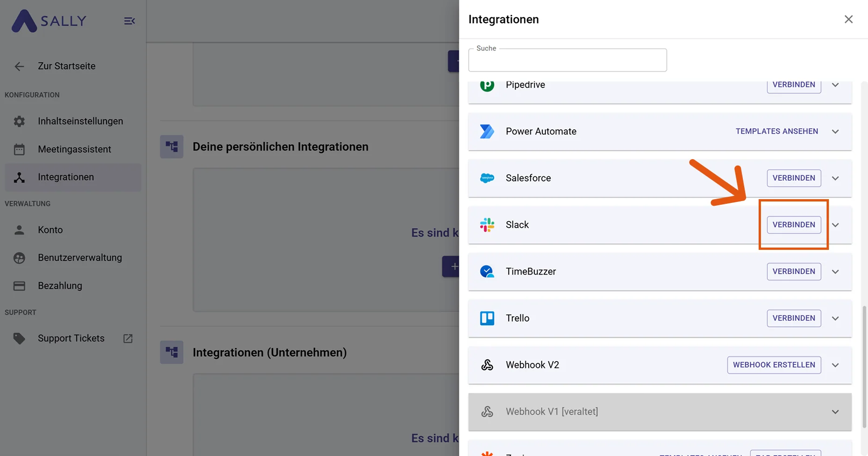The width and height of the screenshot is (868, 456).
Task: Click the Meetingassistent calendar icon
Action: coord(19,149)
